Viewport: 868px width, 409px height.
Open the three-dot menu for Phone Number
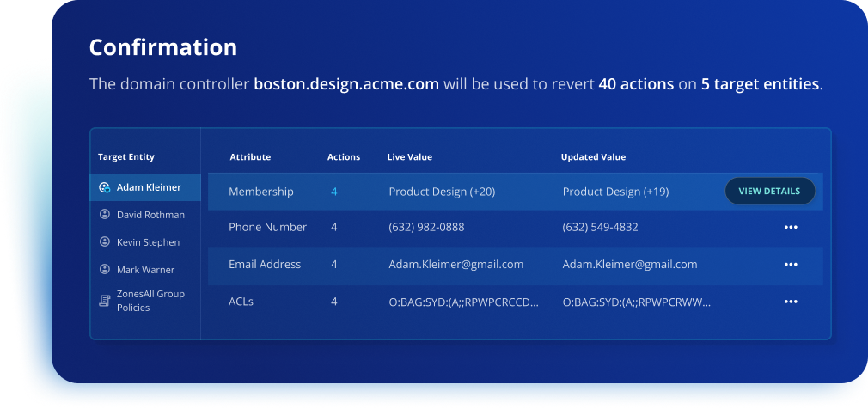791,228
